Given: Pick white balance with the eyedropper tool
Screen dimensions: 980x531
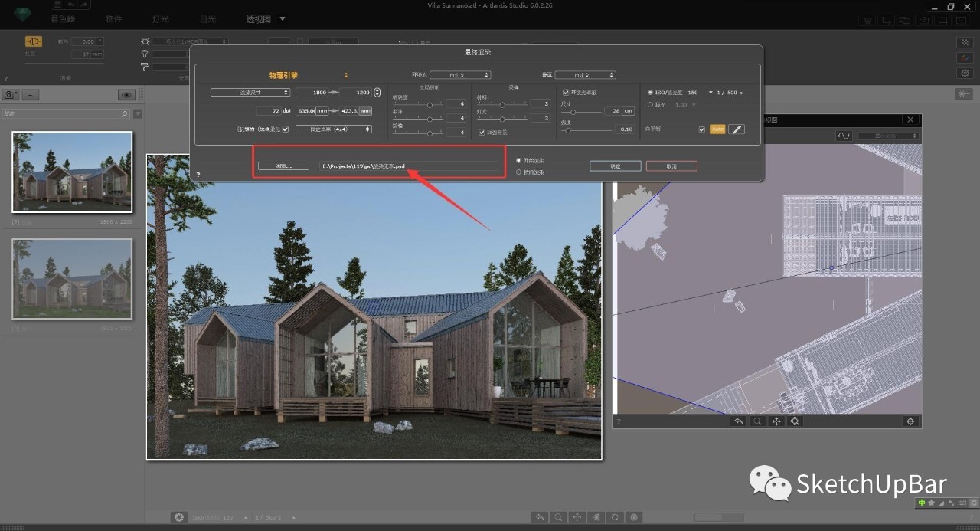Looking at the screenshot, I should [737, 129].
